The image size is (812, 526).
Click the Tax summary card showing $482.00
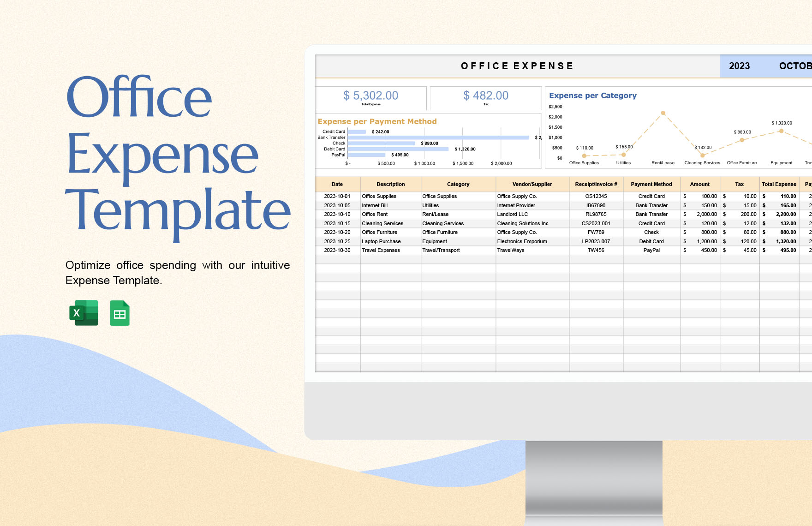(485, 97)
